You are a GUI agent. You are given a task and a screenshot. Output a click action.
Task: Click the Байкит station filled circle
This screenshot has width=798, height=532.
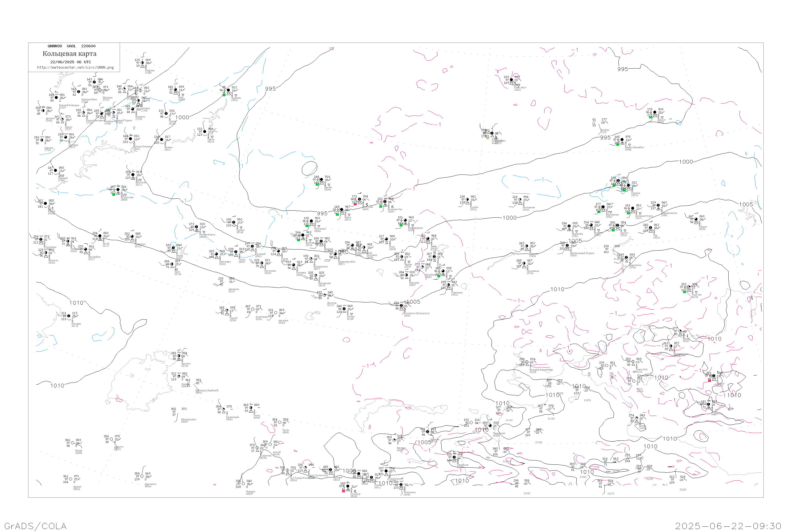click(x=654, y=112)
